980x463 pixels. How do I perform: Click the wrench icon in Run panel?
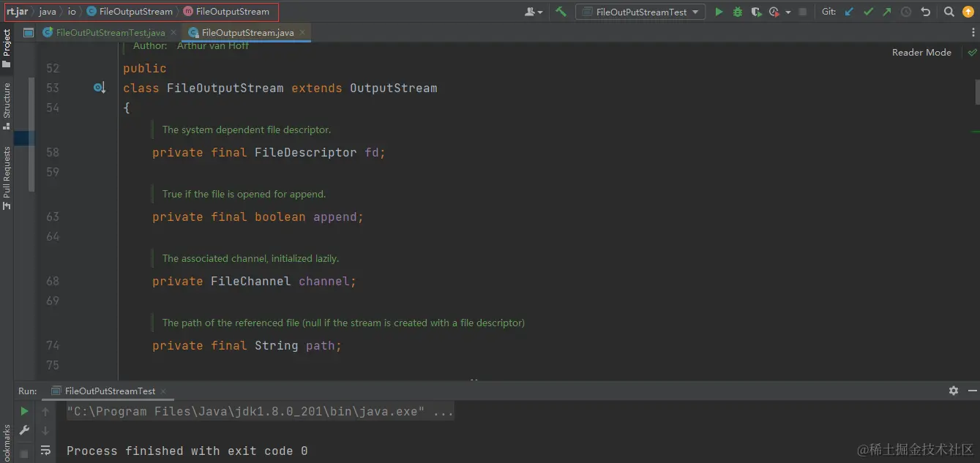point(24,430)
